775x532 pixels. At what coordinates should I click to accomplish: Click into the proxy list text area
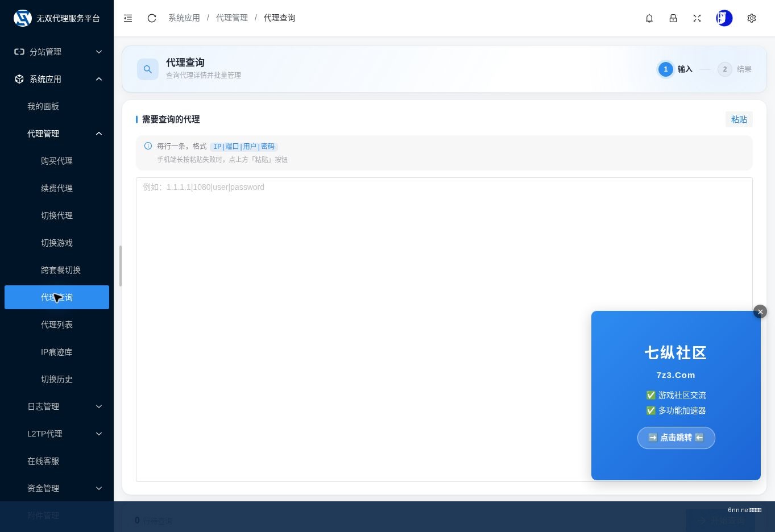444,330
